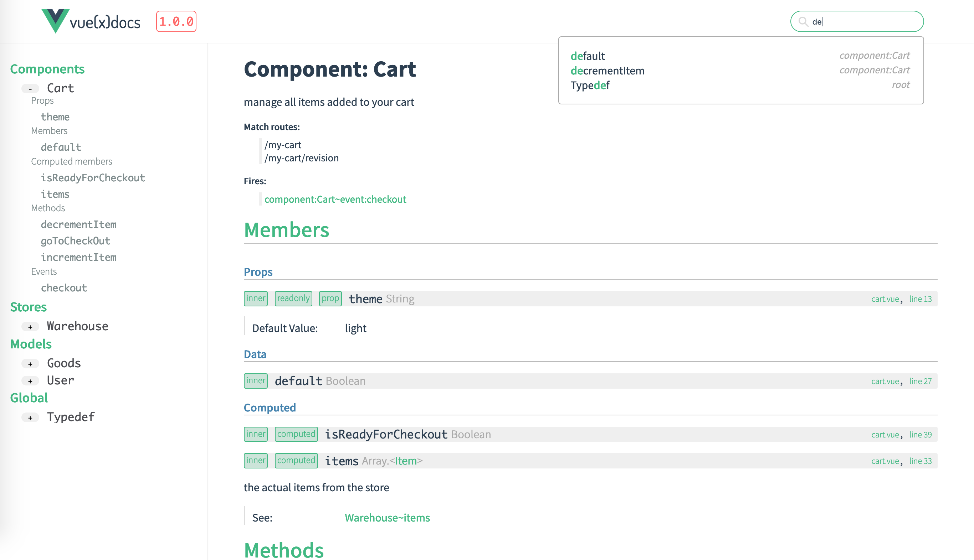Open cart.vue source link for theme
Viewport: 974px width, 560px height.
[x=885, y=299]
